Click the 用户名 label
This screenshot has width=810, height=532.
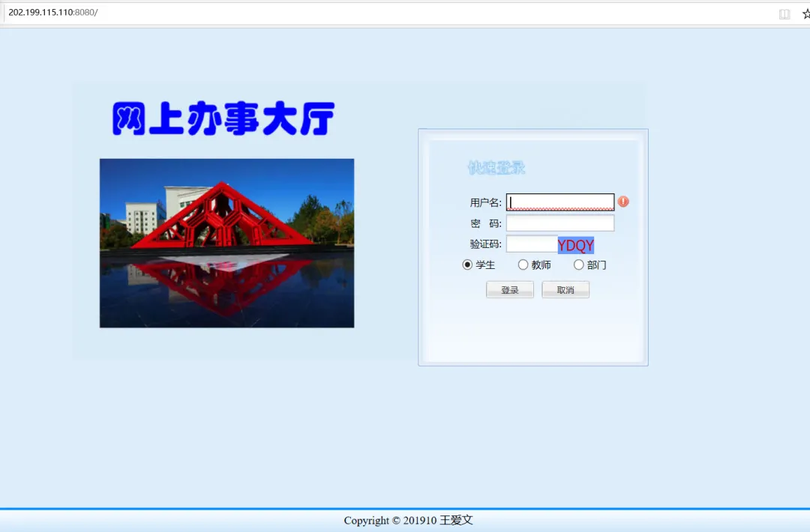485,203
